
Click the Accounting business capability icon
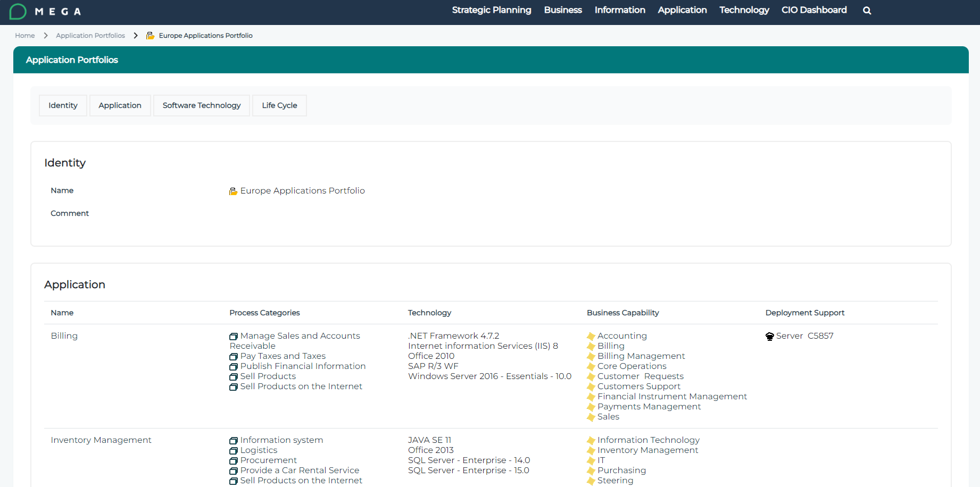point(591,337)
